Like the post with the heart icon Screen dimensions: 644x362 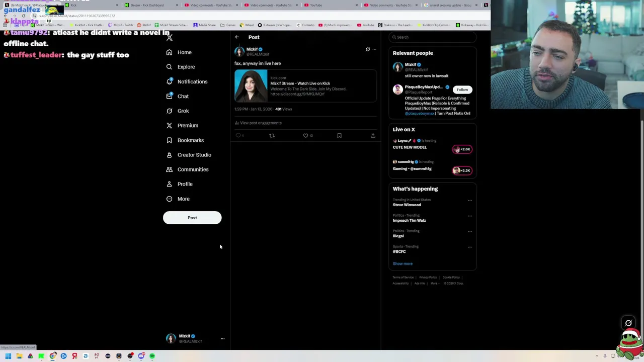tap(305, 135)
